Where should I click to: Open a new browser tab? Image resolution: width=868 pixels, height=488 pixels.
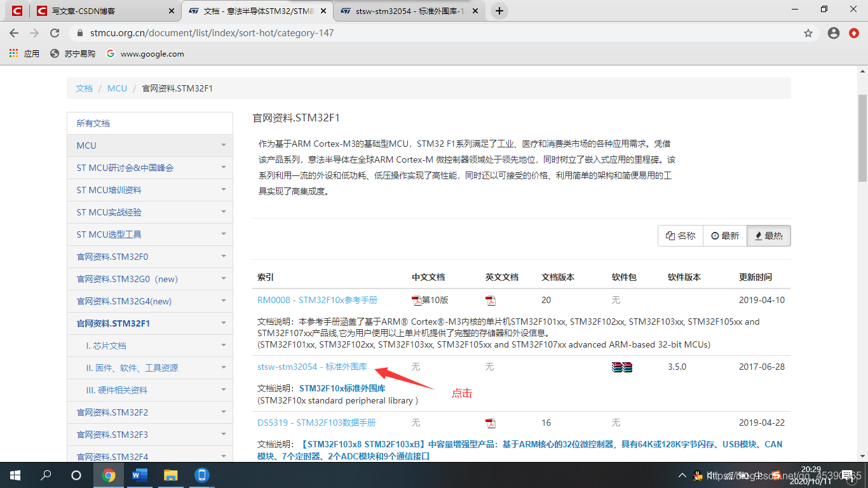tap(499, 11)
